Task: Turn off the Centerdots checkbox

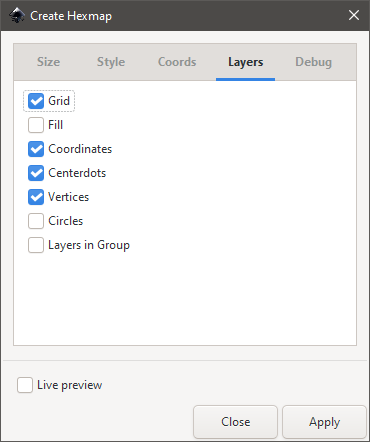Action: tap(36, 173)
